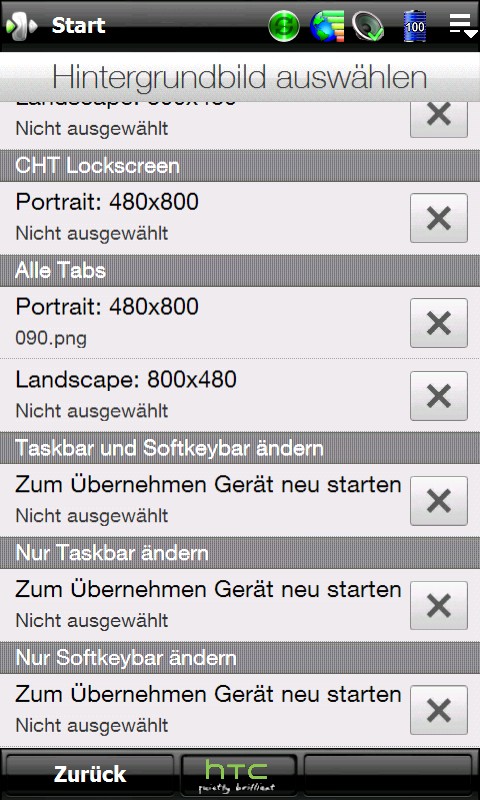The height and width of the screenshot is (800, 480).
Task: Choose Portrait 480x800 entry showing 090.png
Action: pyautogui.click(x=204, y=322)
